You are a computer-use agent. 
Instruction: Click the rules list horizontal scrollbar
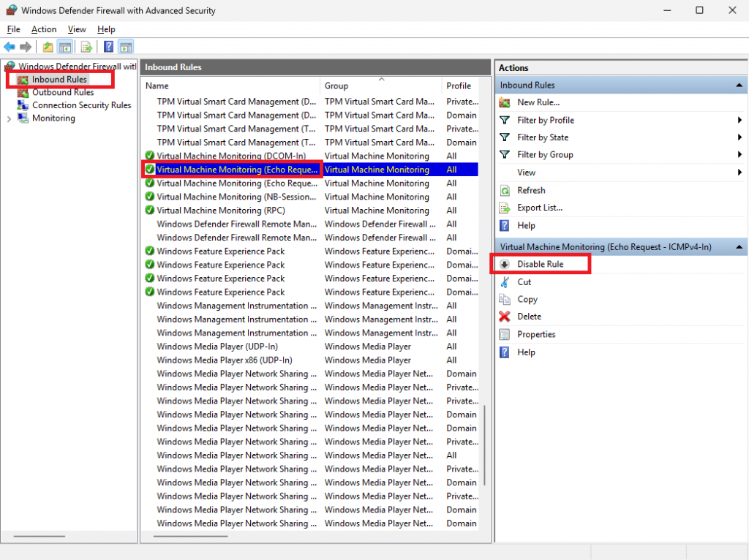point(191,536)
